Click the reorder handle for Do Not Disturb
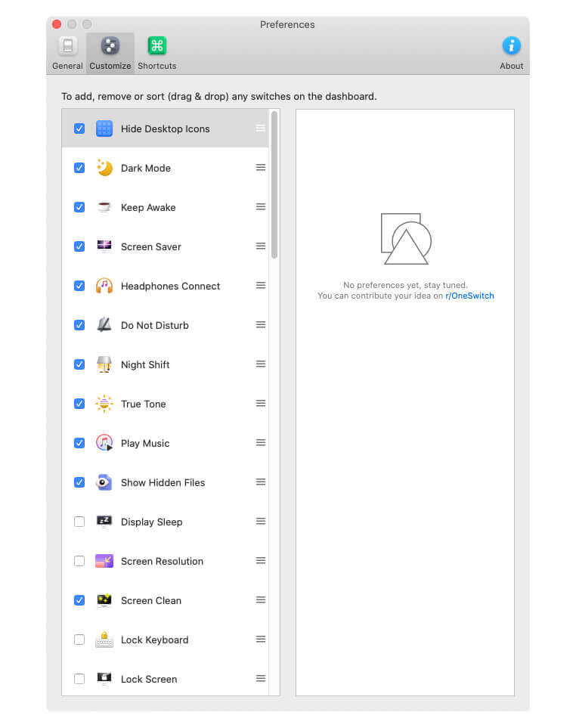 click(x=261, y=324)
